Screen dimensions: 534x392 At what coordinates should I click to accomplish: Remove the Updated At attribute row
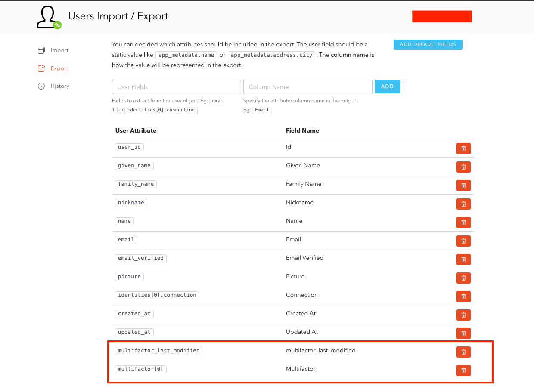[x=463, y=333]
